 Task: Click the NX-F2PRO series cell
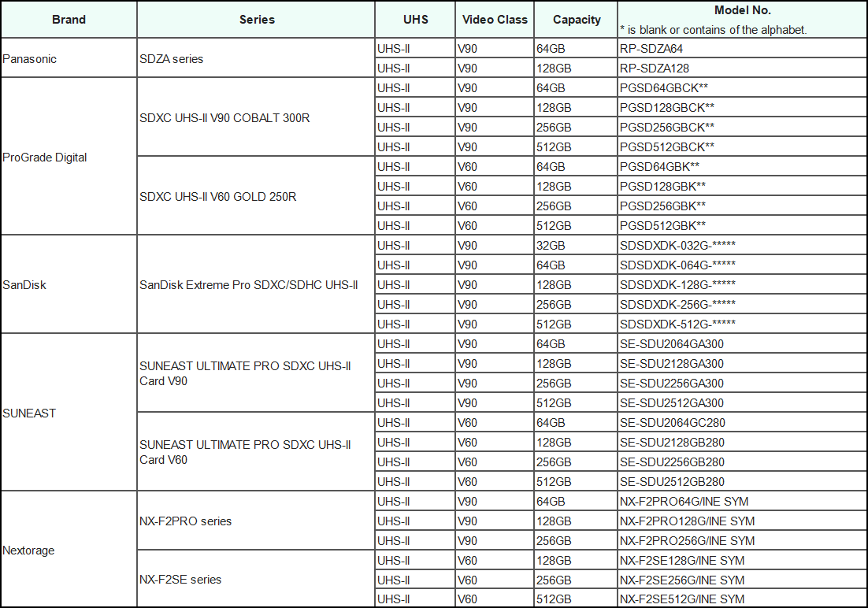pos(256,521)
